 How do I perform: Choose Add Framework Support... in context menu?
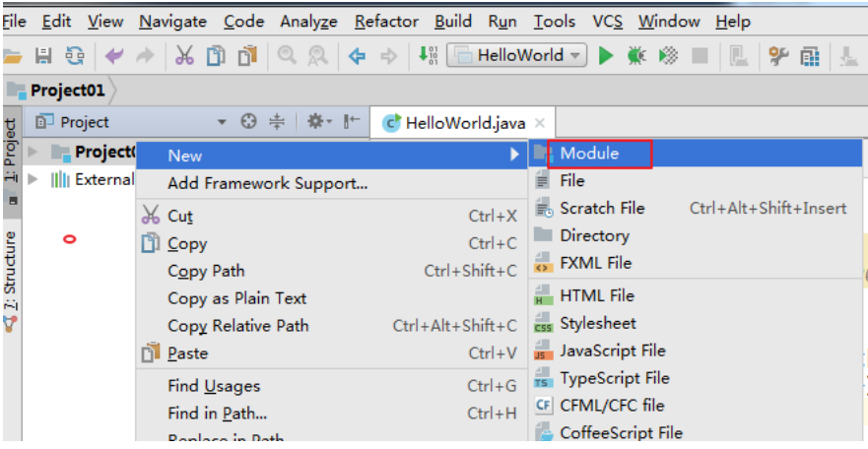(332, 183)
